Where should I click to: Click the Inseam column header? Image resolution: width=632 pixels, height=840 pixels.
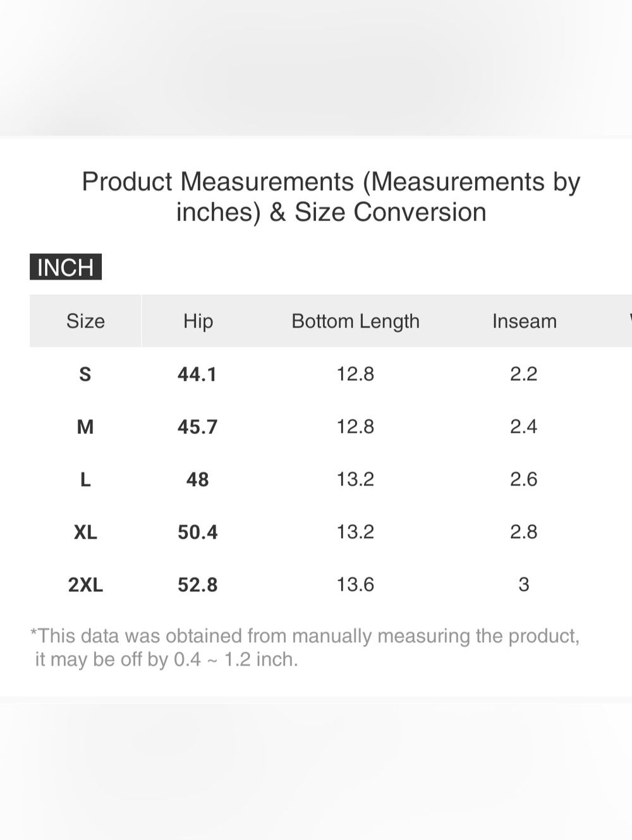(524, 321)
